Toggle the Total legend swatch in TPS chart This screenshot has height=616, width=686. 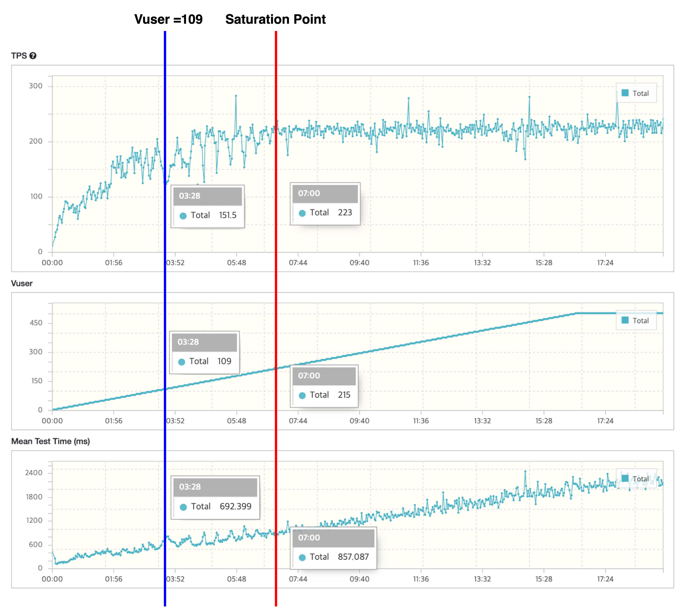pyautogui.click(x=625, y=93)
